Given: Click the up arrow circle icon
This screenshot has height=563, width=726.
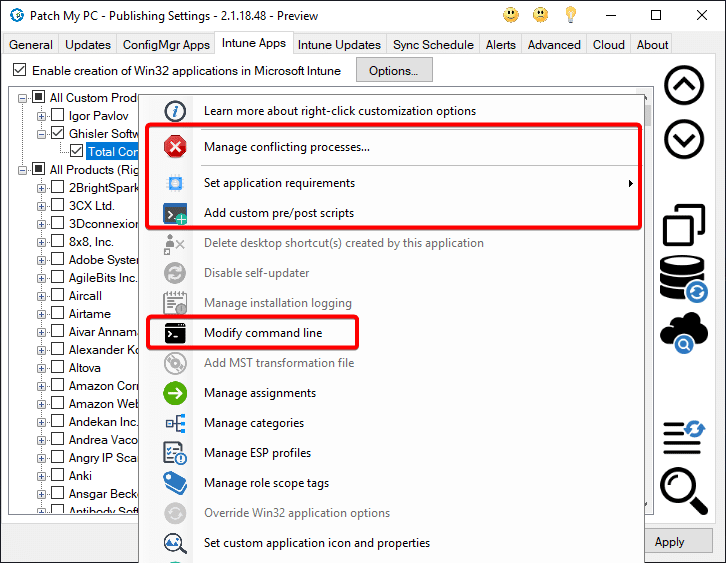Looking at the screenshot, I should pyautogui.click(x=684, y=87).
